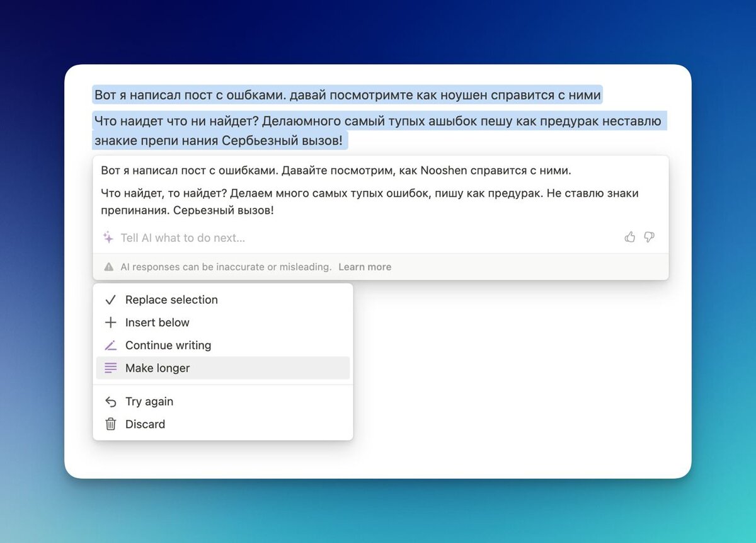This screenshot has height=543, width=756.
Task: Choose Insert below from the menu
Action: click(x=157, y=323)
